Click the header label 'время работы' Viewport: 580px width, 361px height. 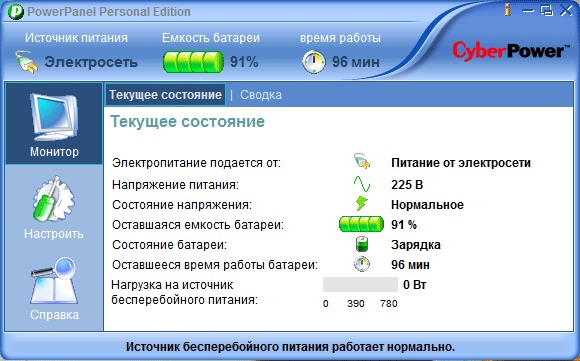tap(340, 38)
